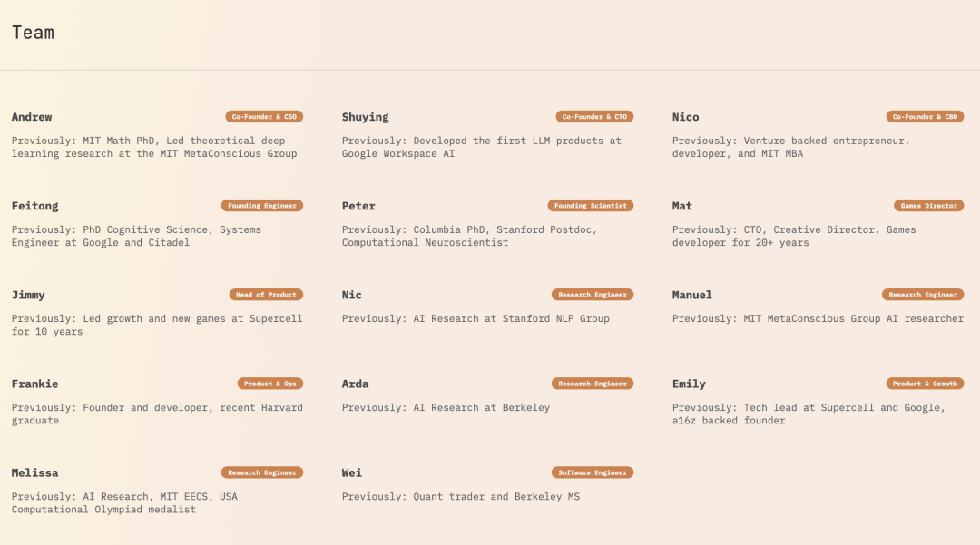Select the name Frankie
Image resolution: width=980 pixels, height=545 pixels.
click(35, 384)
